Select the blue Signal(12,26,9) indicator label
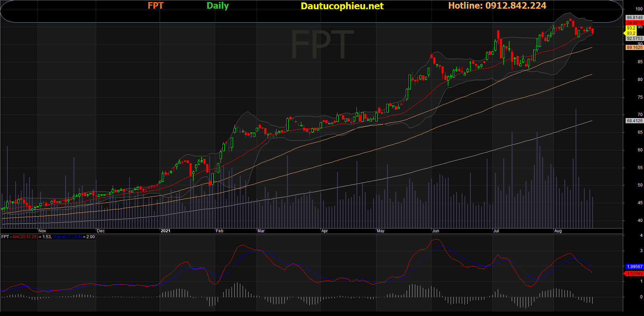This screenshot has width=644, height=316. pos(67,237)
